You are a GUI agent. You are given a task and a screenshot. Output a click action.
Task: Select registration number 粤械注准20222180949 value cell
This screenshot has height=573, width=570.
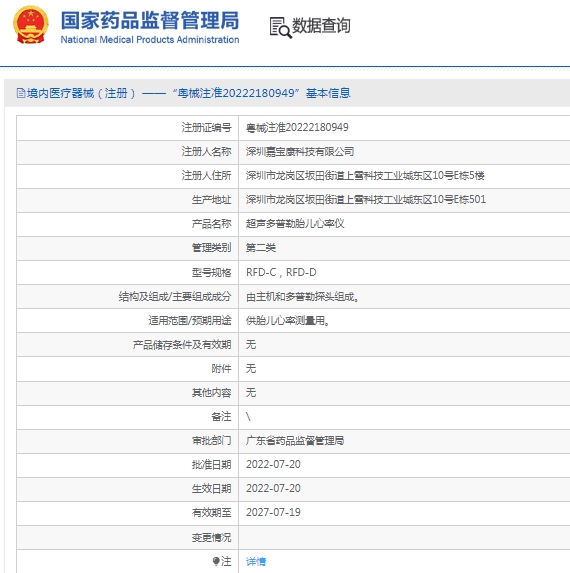pyautogui.click(x=297, y=128)
